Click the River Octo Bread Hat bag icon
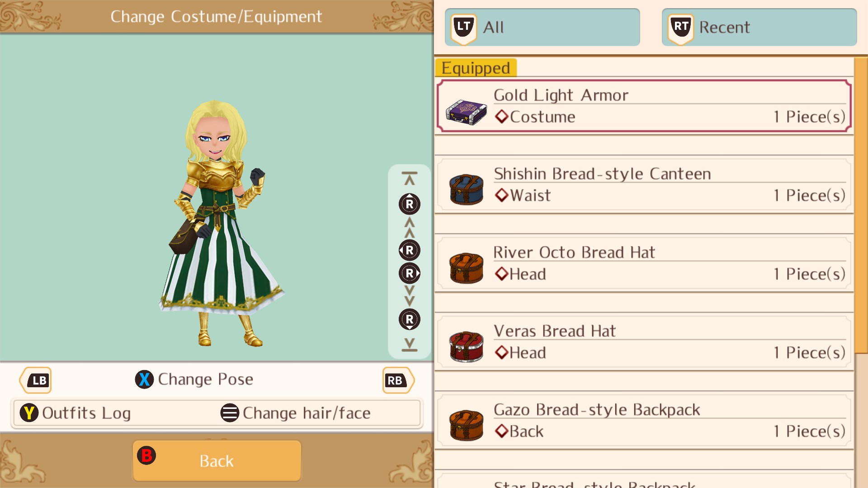The height and width of the screenshot is (488, 868). click(467, 268)
